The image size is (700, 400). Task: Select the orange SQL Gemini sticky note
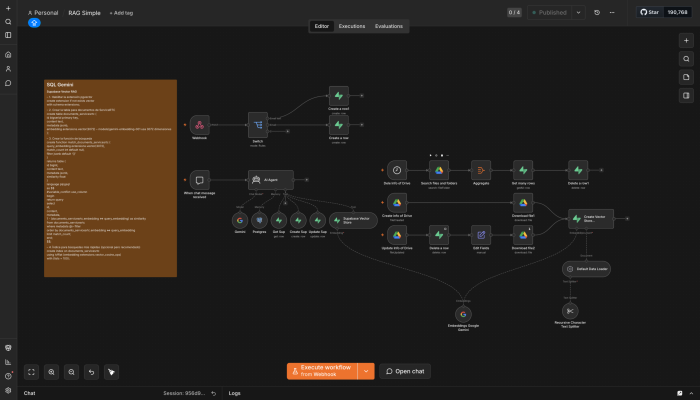[110, 178]
